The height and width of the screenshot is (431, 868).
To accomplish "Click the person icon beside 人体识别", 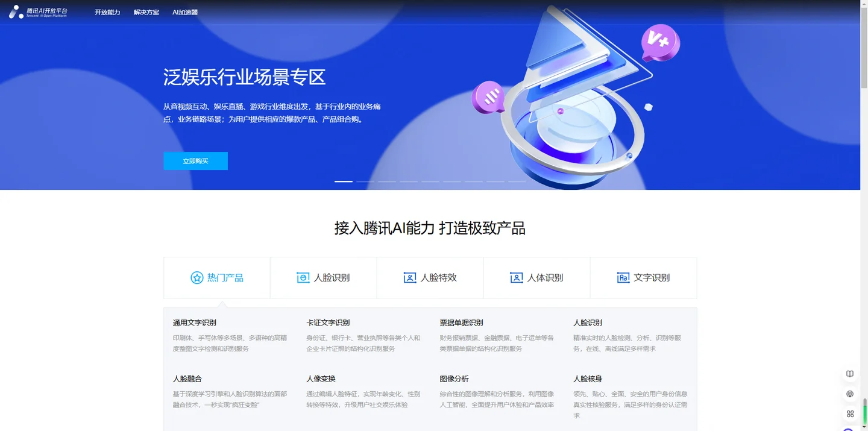I will pyautogui.click(x=517, y=278).
